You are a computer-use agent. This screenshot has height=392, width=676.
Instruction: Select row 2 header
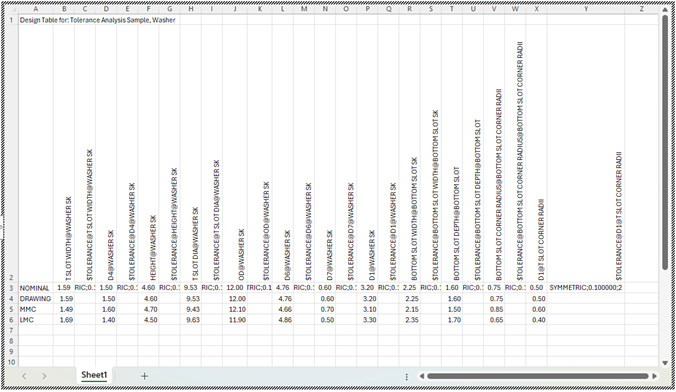coord(12,153)
